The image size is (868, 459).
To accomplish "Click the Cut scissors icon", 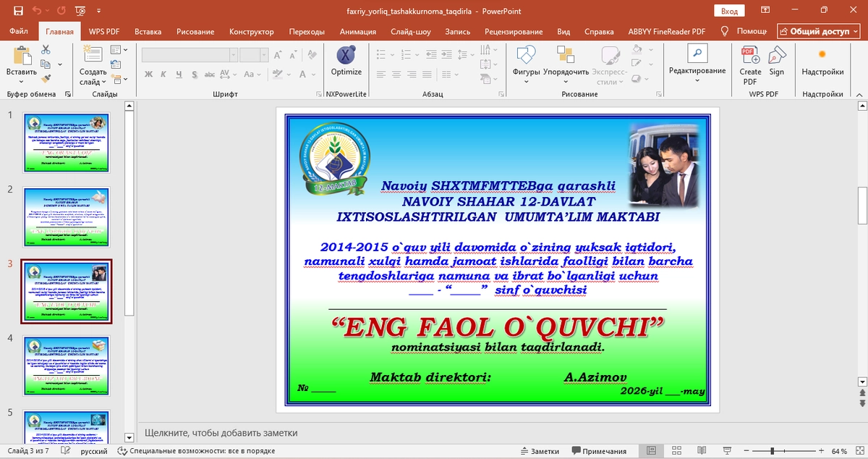I will coord(46,49).
